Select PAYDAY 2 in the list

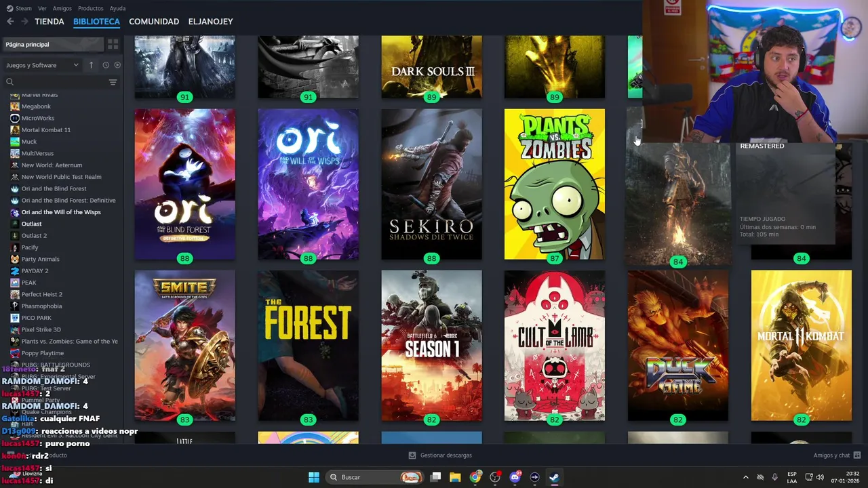pos(35,271)
